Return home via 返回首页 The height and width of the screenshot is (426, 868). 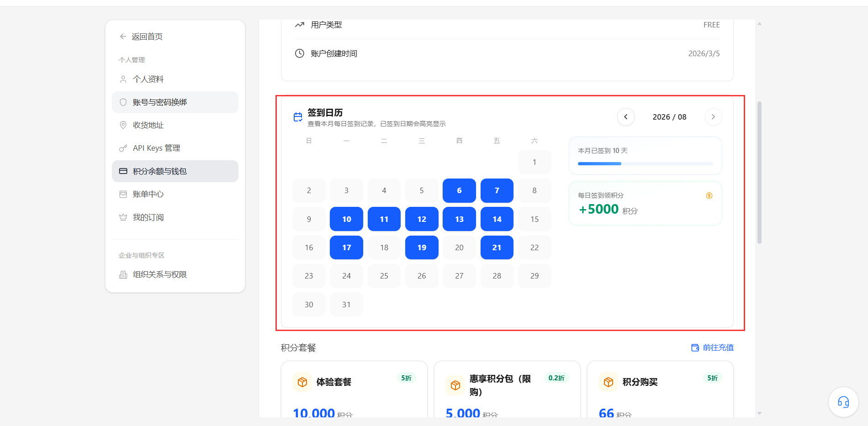point(141,37)
